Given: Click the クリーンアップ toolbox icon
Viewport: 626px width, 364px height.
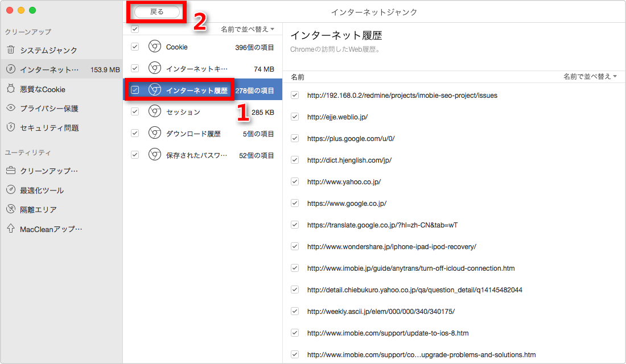Looking at the screenshot, I should tap(11, 171).
